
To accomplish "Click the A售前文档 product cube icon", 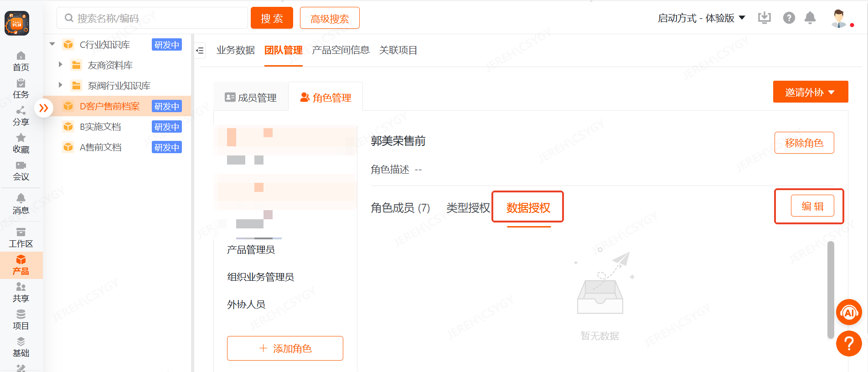I will (68, 147).
